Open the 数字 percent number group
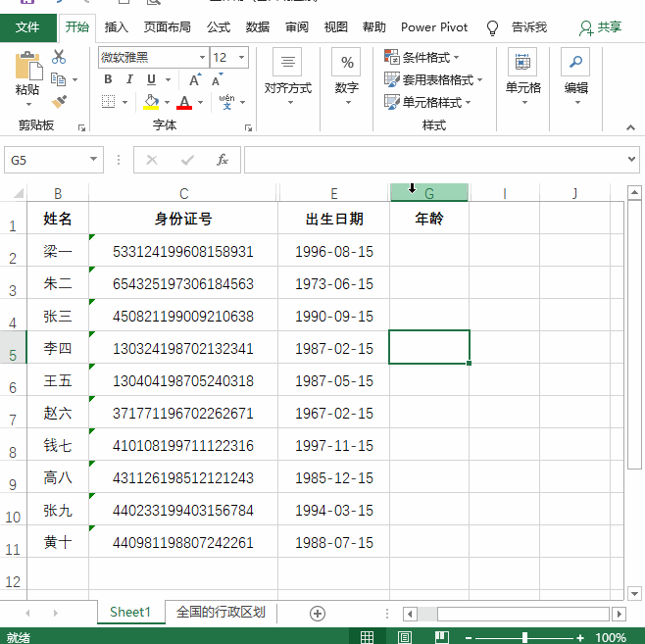Image resolution: width=645 pixels, height=644 pixels. 346,78
